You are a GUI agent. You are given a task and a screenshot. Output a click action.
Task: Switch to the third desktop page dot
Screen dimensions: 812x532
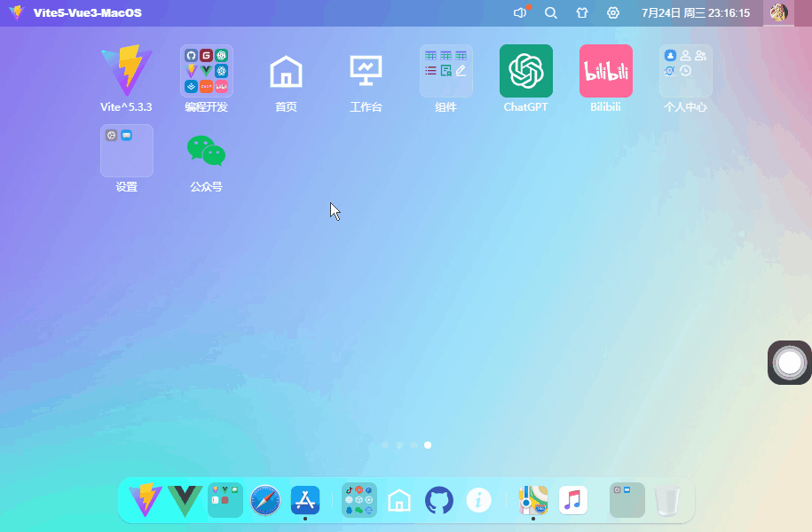pos(414,445)
